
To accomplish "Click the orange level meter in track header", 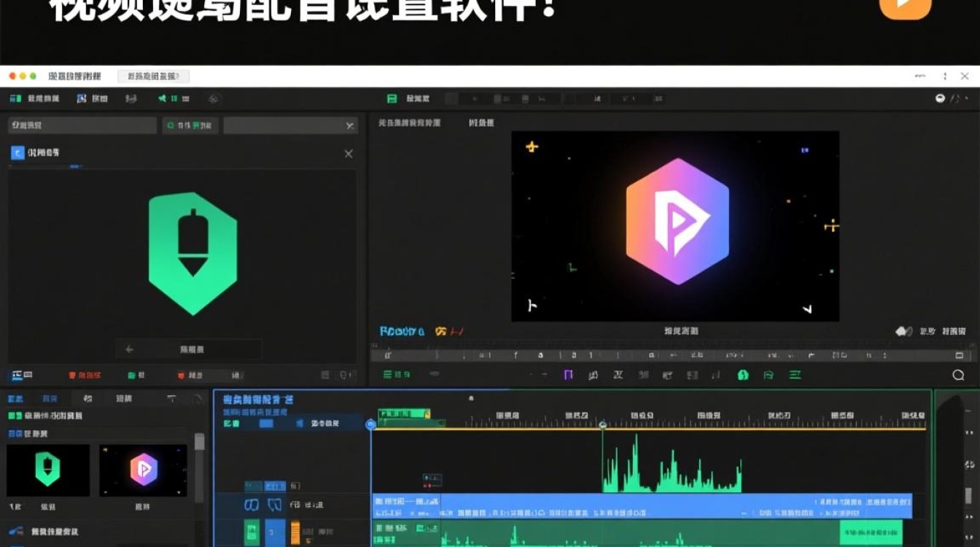I will tap(295, 532).
